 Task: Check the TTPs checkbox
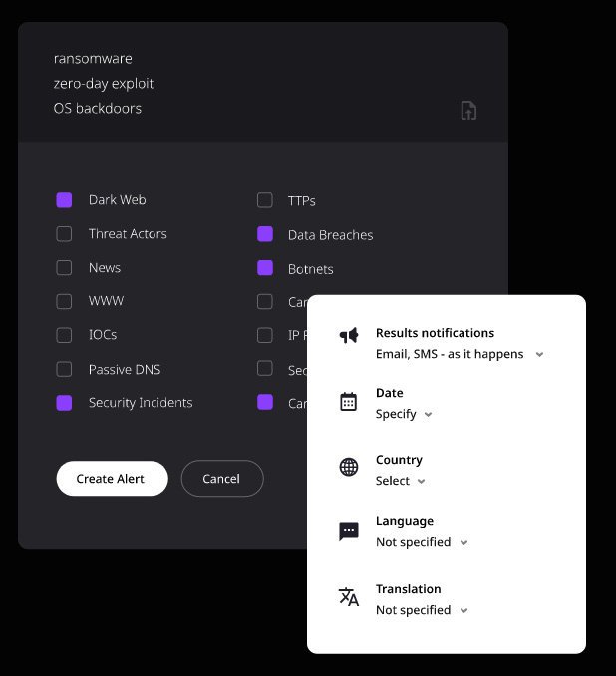pos(265,200)
